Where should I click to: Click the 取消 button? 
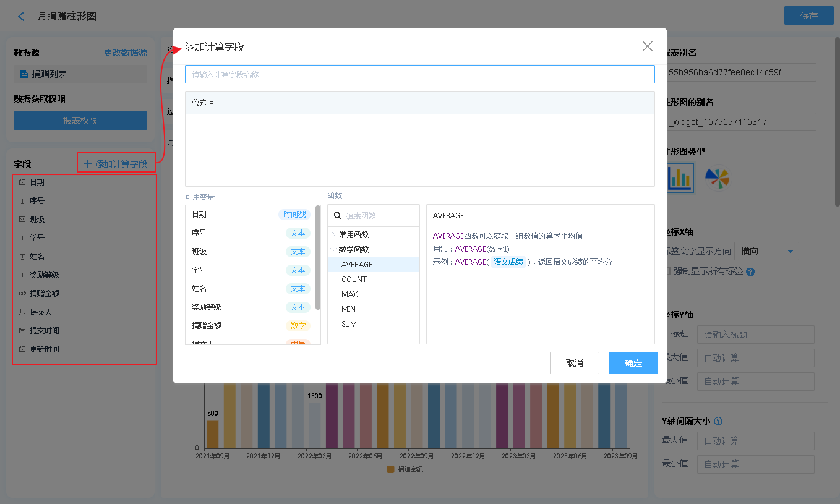[574, 363]
